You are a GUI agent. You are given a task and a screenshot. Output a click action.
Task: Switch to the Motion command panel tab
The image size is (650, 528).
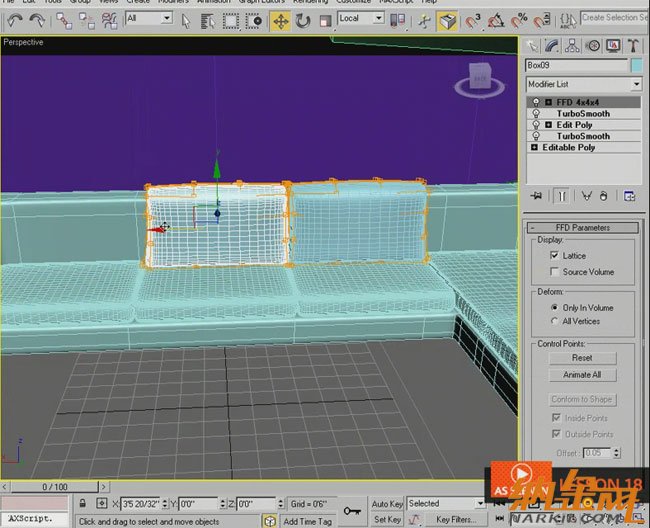pyautogui.click(x=593, y=46)
